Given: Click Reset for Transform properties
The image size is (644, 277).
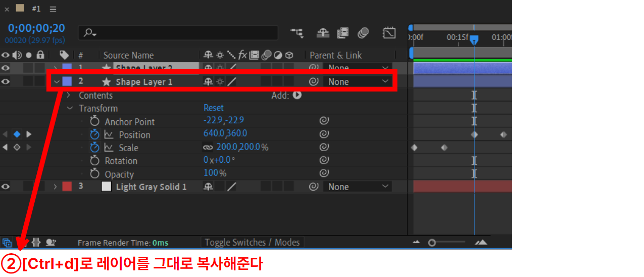Looking at the screenshot, I should click(214, 108).
